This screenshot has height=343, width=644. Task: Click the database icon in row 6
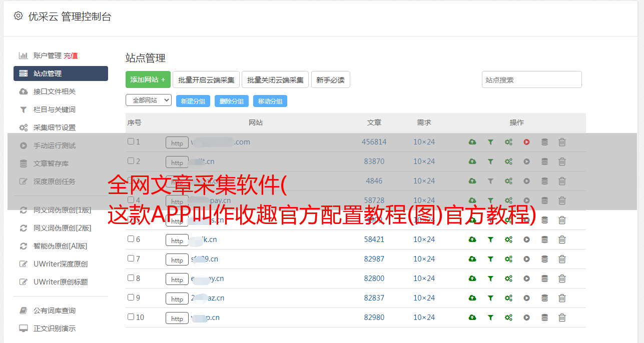[544, 239]
